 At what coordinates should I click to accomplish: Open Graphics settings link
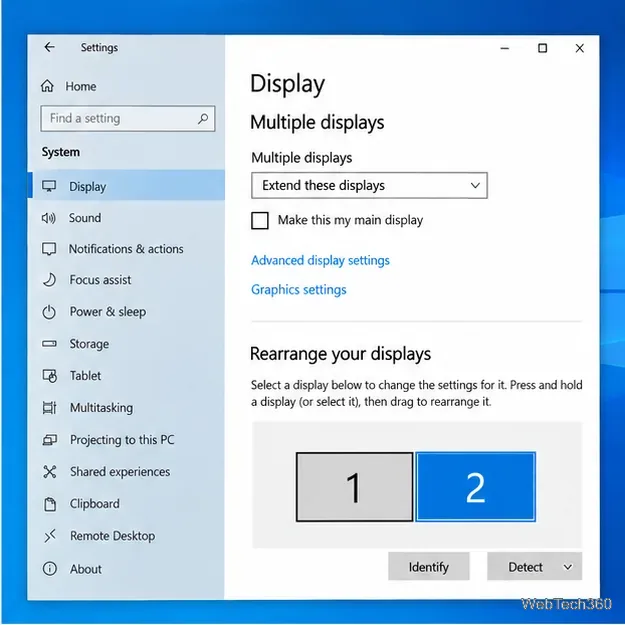[299, 290]
